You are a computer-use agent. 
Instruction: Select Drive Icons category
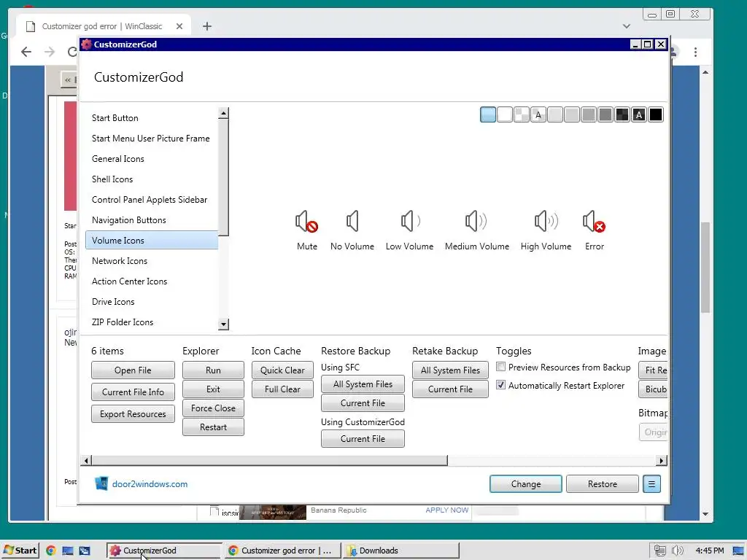tap(152, 302)
